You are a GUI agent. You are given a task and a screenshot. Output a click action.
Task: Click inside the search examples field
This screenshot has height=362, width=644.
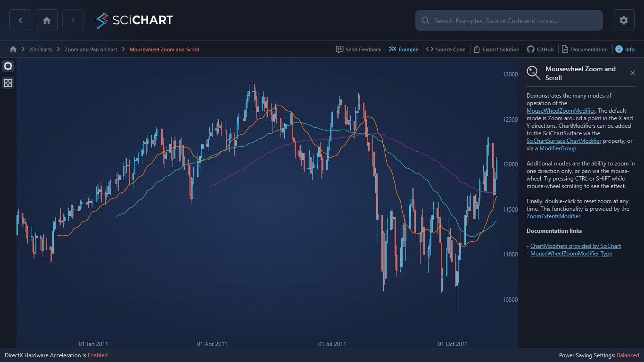point(509,20)
